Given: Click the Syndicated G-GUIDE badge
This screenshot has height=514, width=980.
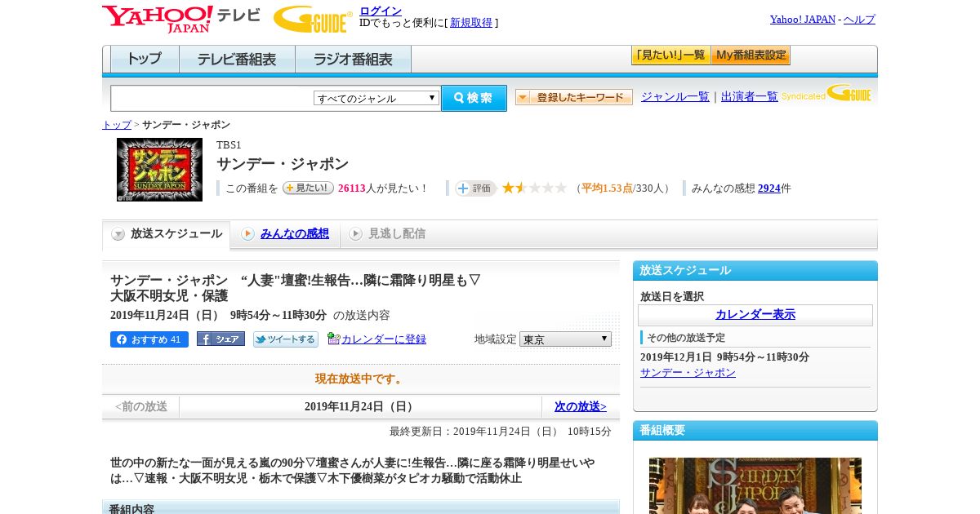Looking at the screenshot, I should coord(826,94).
